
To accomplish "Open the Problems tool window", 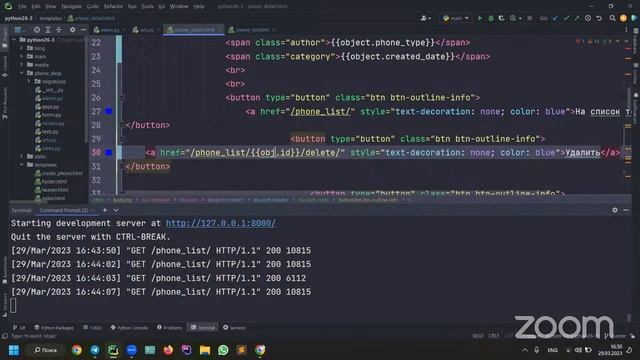I will 169,328.
